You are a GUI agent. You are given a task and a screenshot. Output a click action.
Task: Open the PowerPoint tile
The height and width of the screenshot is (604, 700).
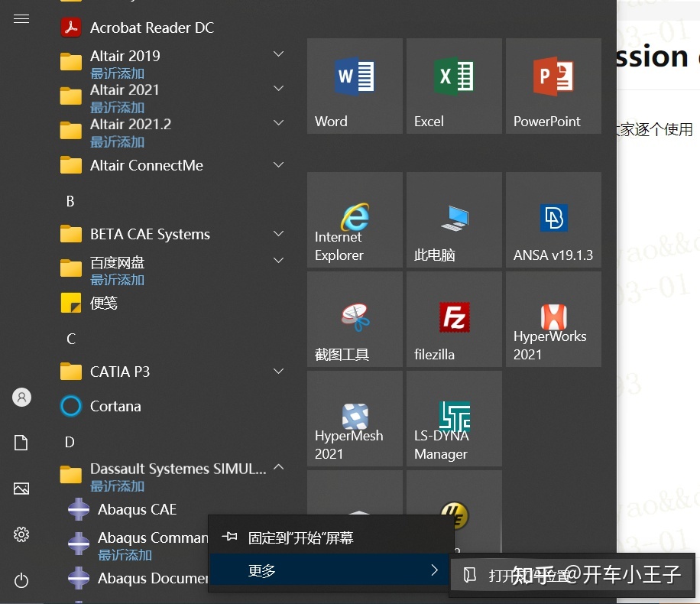tap(553, 86)
